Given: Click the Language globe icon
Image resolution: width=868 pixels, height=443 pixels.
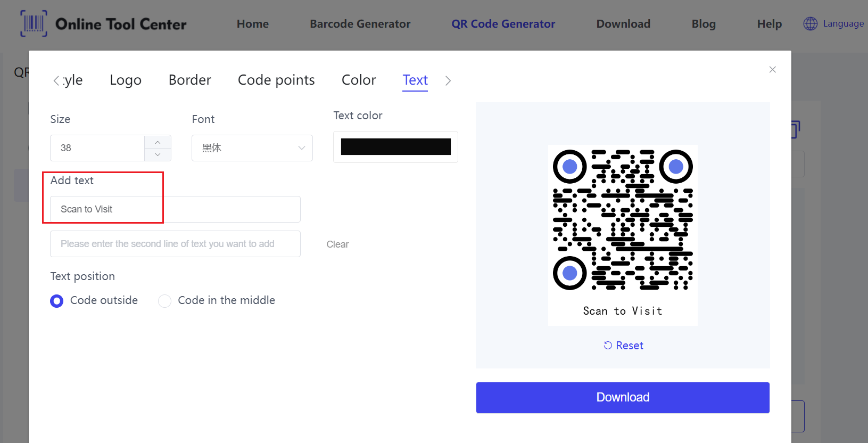Looking at the screenshot, I should [810, 23].
